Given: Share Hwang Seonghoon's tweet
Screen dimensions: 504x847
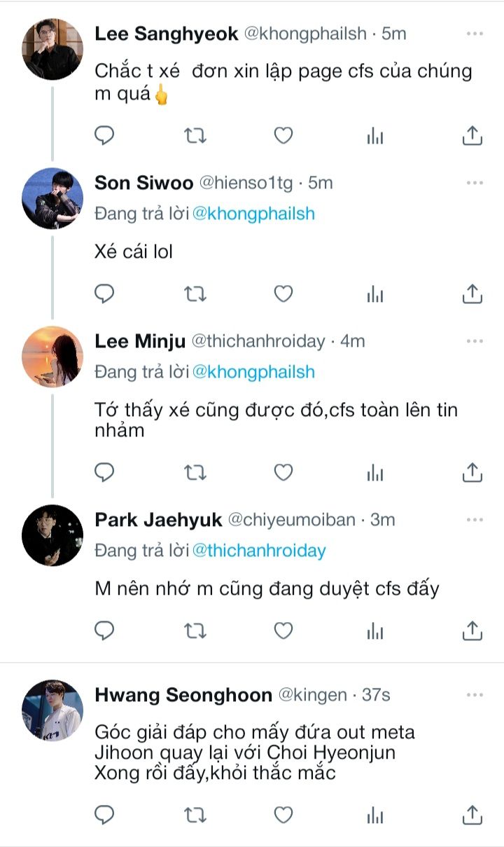Looking at the screenshot, I should tap(472, 814).
